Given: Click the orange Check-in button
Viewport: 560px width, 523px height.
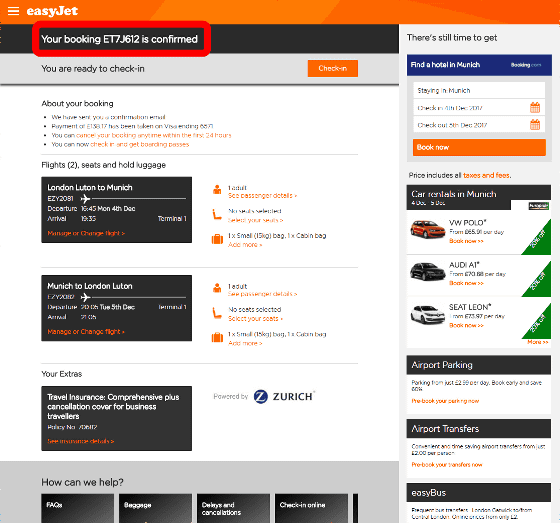Looking at the screenshot, I should 332,68.
